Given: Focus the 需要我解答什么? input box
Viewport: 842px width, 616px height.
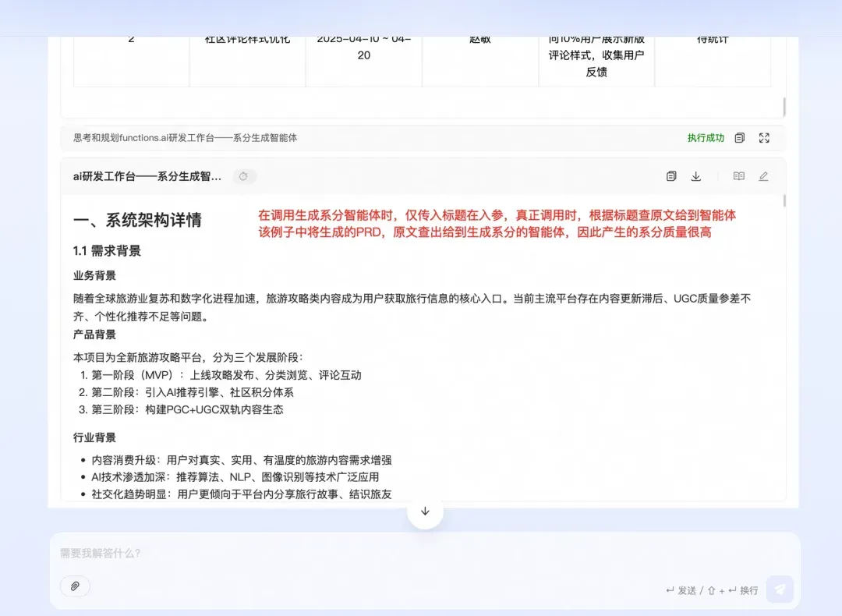Looking at the screenshot, I should coord(424,553).
